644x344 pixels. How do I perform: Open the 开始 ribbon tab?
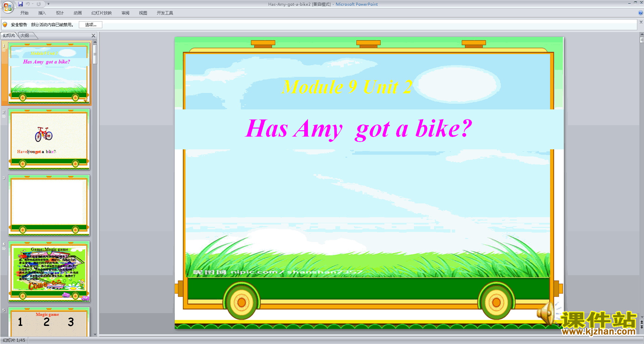[x=24, y=13]
